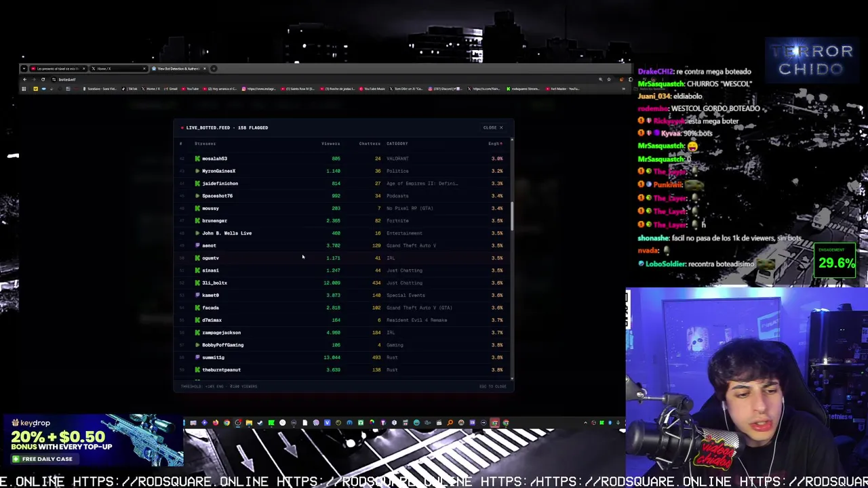Open File Explorer folder taskbar icon
This screenshot has height=488, width=868.
click(249, 422)
